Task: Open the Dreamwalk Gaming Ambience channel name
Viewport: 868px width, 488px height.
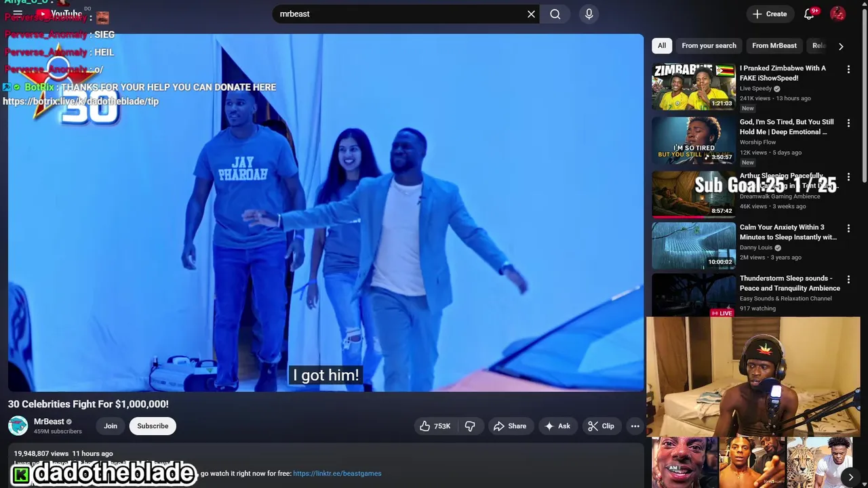Action: (x=780, y=197)
